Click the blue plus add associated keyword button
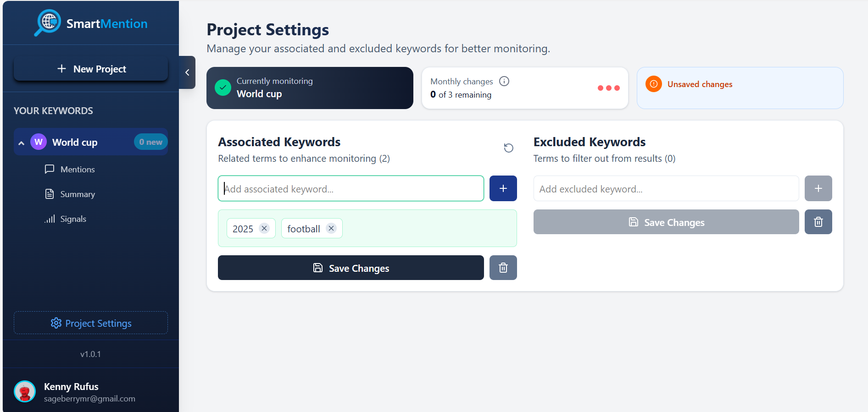Viewport: 868px width, 412px height. (x=503, y=188)
